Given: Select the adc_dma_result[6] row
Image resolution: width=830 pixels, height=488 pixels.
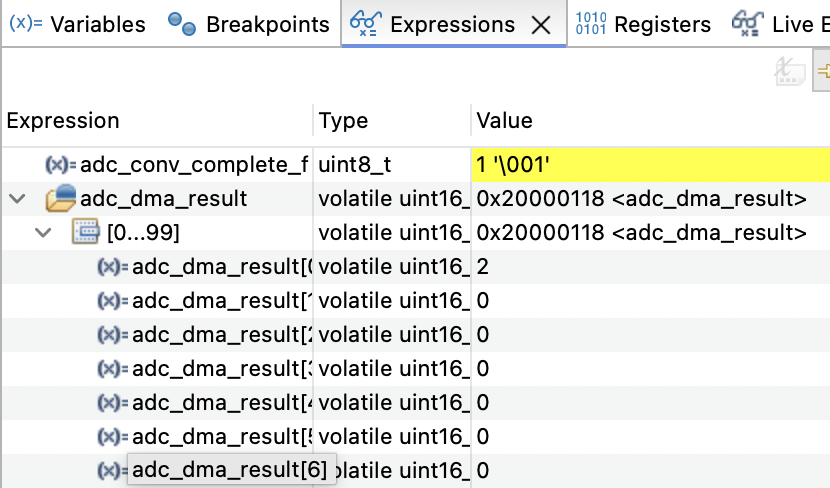Looking at the screenshot, I should [x=230, y=470].
